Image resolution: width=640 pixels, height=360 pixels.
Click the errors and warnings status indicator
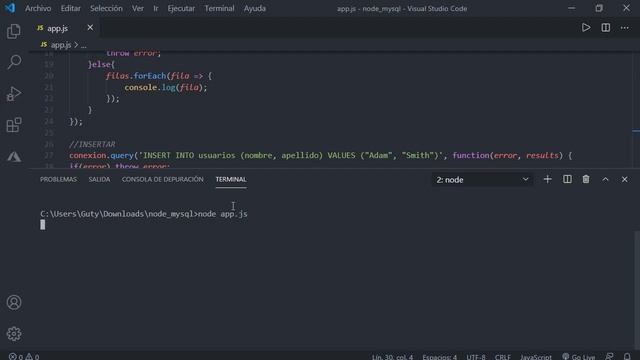[24, 356]
